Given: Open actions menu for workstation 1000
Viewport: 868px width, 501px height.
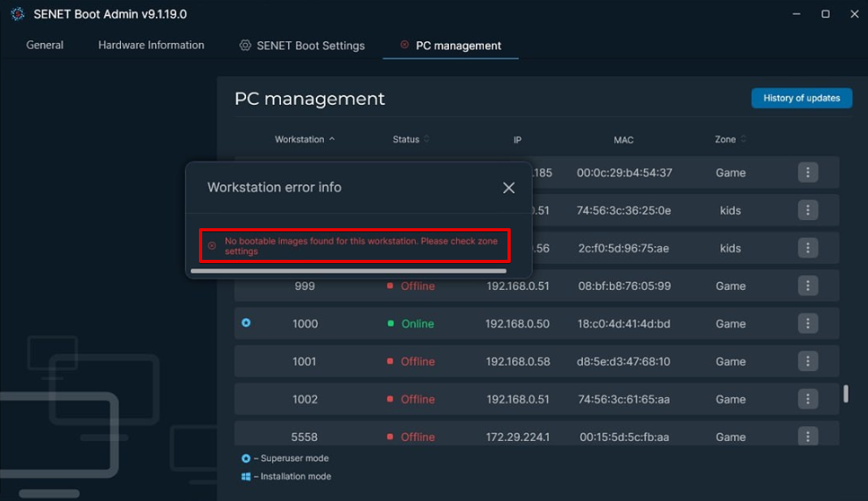Looking at the screenshot, I should pyautogui.click(x=807, y=323).
